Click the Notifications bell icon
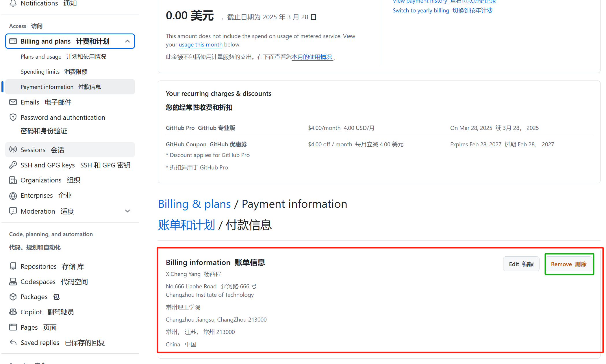The height and width of the screenshot is (364, 606). click(13, 3)
